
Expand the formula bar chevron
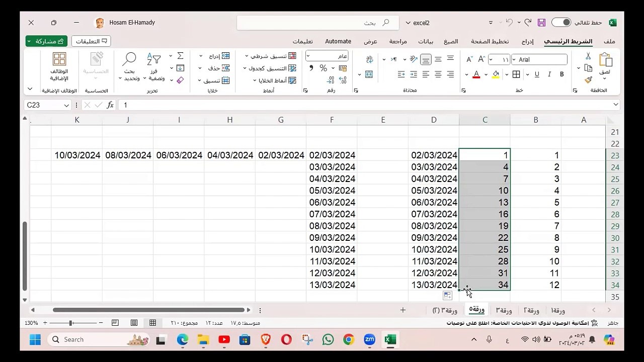pos(616,105)
